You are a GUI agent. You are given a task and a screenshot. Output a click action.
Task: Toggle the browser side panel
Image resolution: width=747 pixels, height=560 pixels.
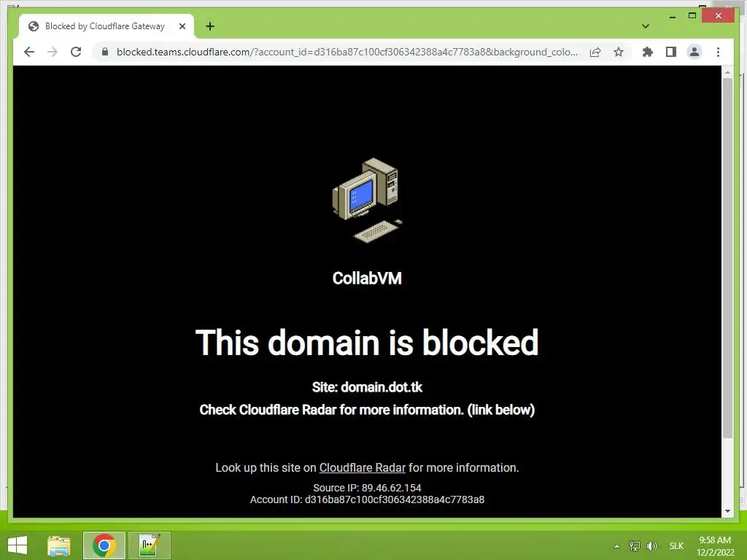click(x=671, y=52)
